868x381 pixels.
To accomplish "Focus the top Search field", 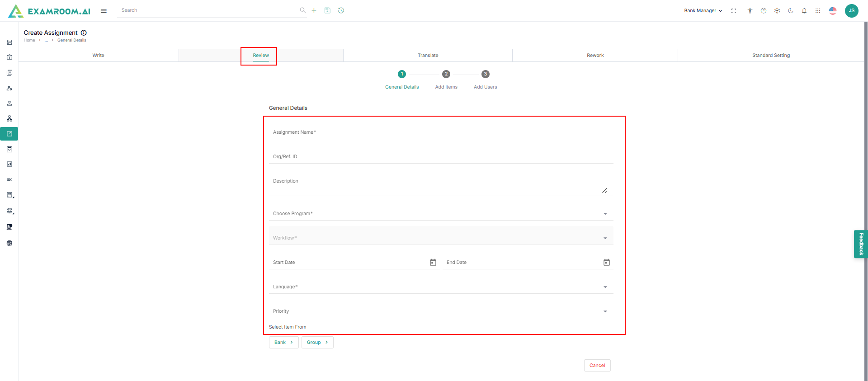I will pyautogui.click(x=208, y=10).
